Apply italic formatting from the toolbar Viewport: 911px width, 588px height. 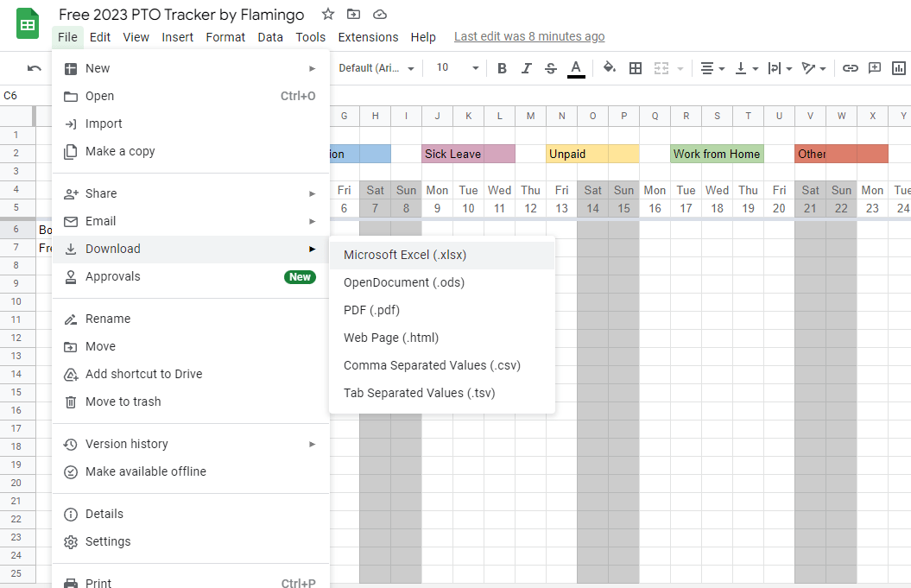click(526, 67)
